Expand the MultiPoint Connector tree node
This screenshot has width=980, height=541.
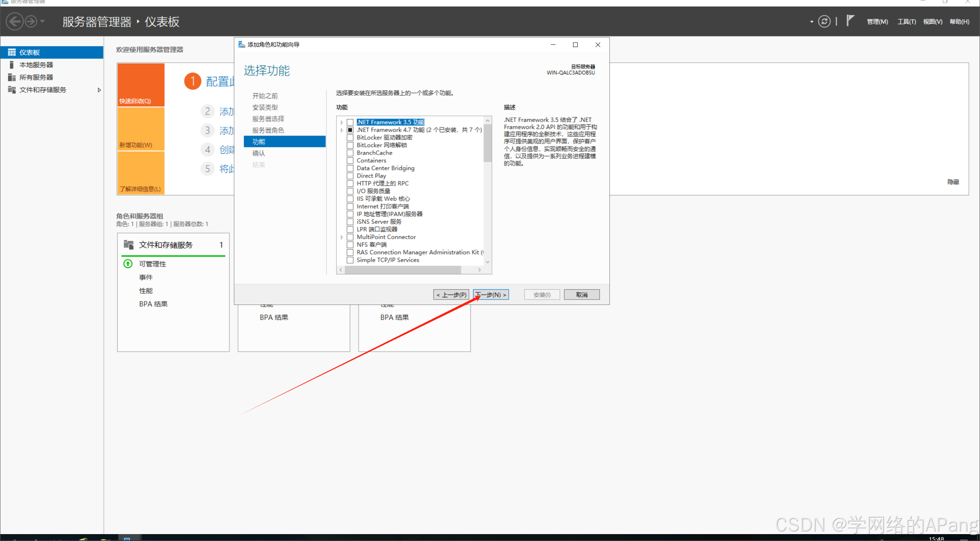(x=342, y=237)
